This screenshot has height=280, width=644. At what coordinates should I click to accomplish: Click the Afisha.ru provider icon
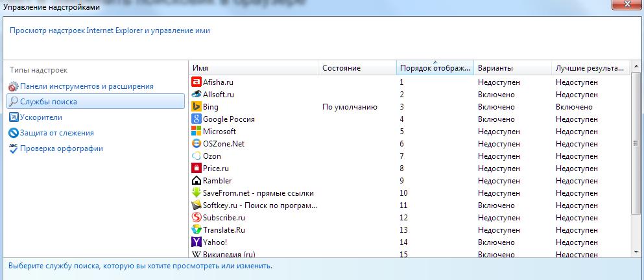tap(197, 82)
